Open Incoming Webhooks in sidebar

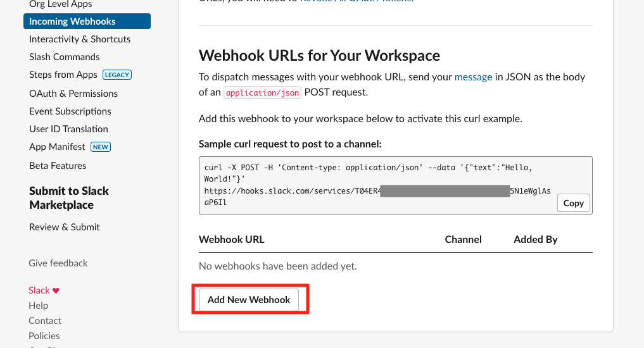tap(87, 22)
